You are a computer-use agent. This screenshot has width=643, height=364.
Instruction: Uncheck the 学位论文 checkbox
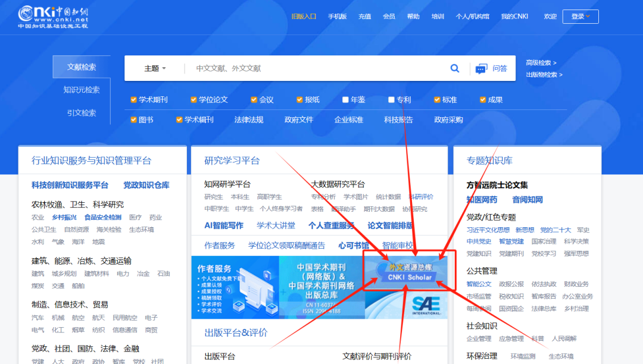193,99
